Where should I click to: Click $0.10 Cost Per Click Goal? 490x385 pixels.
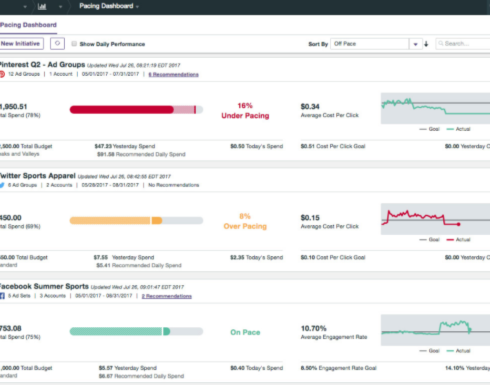(x=333, y=257)
